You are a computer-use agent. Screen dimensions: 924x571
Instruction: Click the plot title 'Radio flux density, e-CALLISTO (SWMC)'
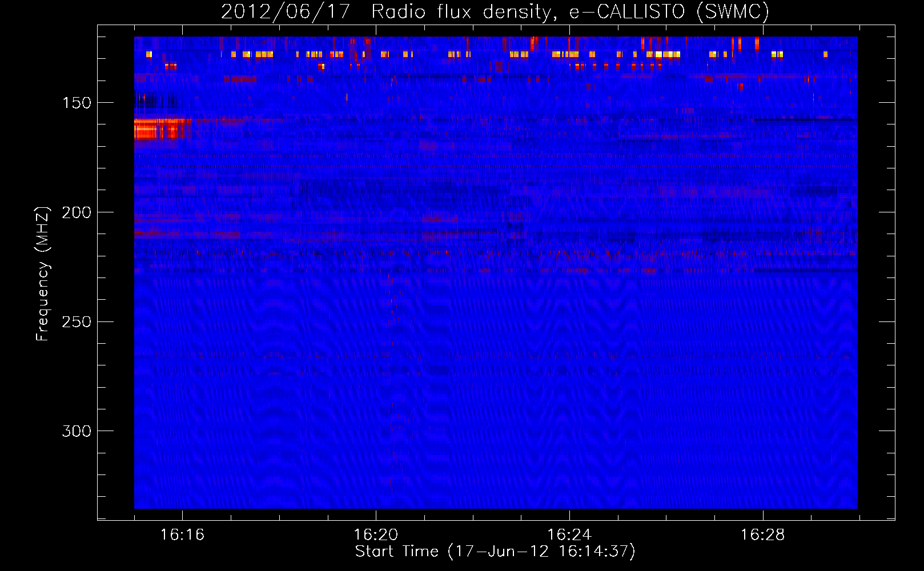pyautogui.click(x=571, y=12)
